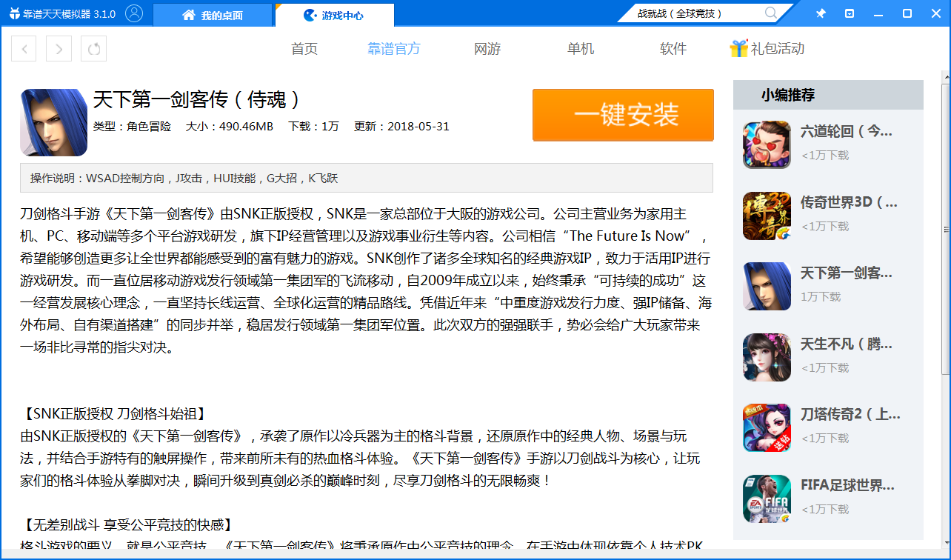
Task: Click the 更新：2018-05-31 label
Action: point(401,127)
